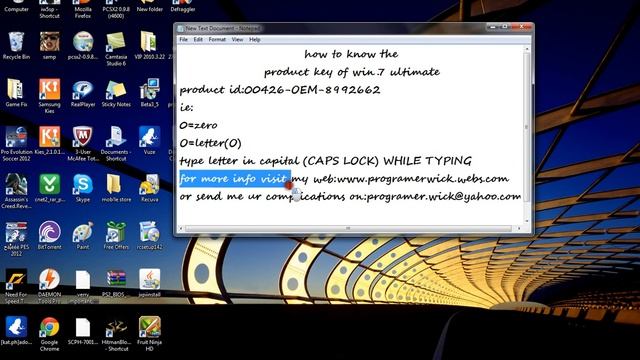Click the horizontal scrollbar right arrow
The width and height of the screenshot is (640, 360).
pos(519,228)
